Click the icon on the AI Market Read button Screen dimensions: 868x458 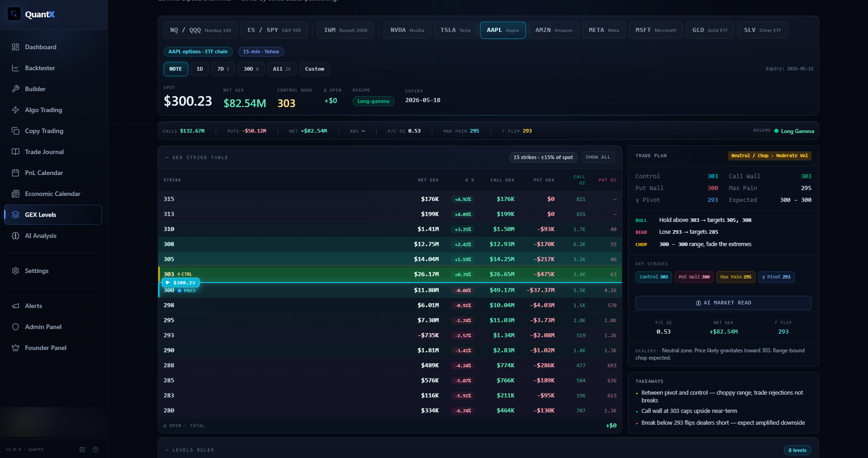pyautogui.click(x=699, y=303)
